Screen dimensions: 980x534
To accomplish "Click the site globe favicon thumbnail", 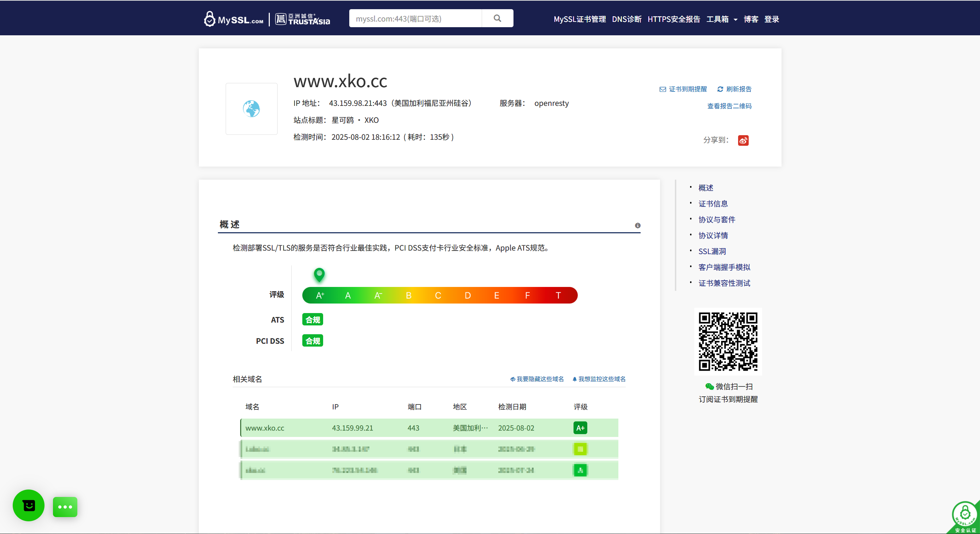I will tap(251, 109).
